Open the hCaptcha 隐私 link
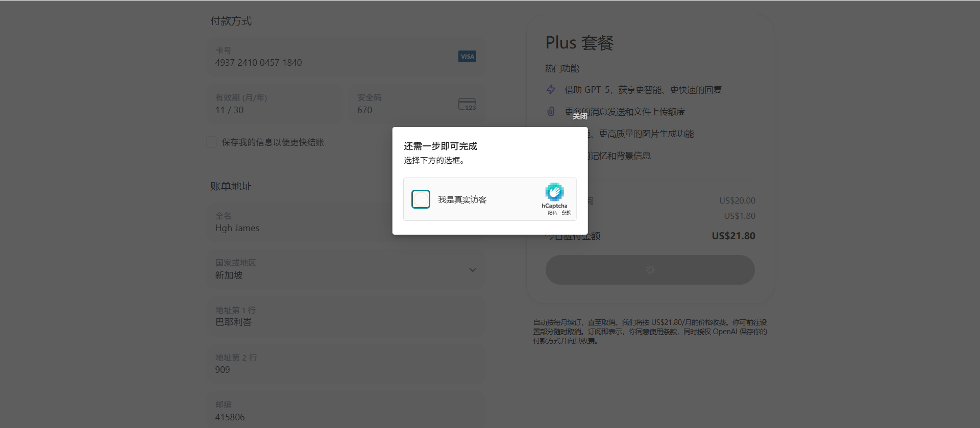The width and height of the screenshot is (980, 428). click(x=552, y=213)
